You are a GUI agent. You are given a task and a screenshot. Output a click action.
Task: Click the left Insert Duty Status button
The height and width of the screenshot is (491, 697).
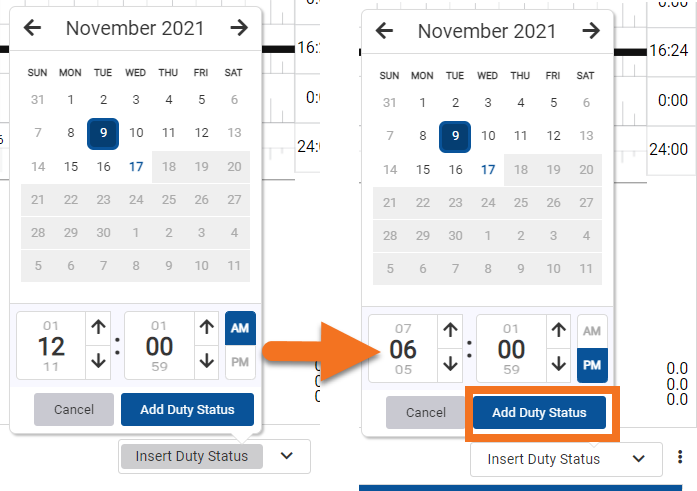[192, 456]
